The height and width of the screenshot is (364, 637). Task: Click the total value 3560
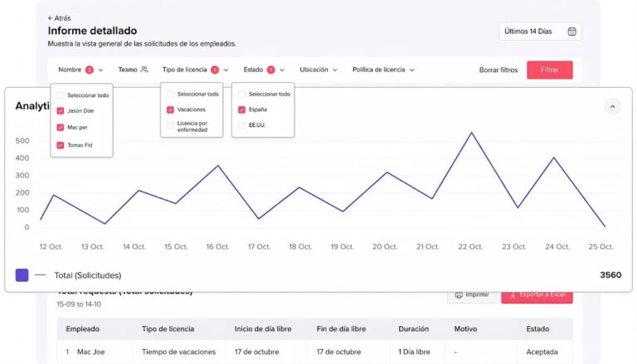click(610, 275)
